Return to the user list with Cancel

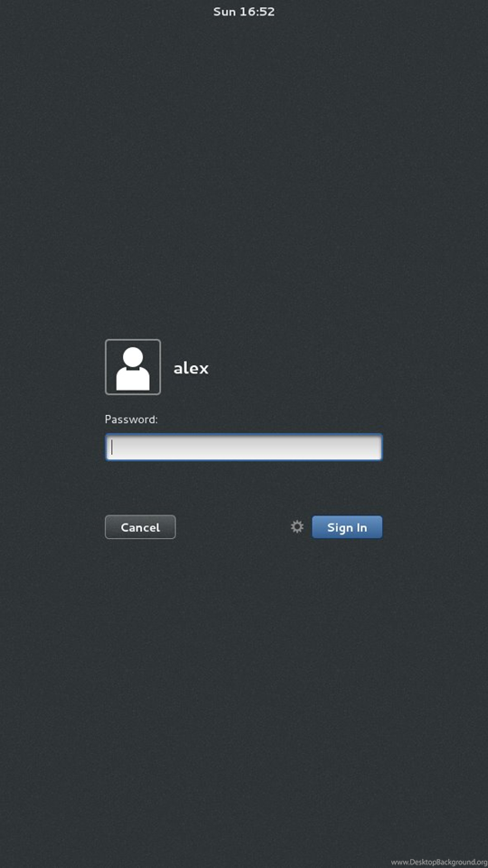point(140,527)
